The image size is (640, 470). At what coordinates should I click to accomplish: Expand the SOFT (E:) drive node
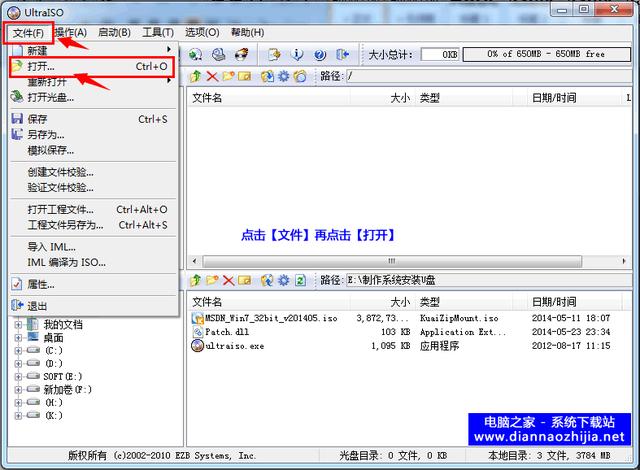point(18,377)
